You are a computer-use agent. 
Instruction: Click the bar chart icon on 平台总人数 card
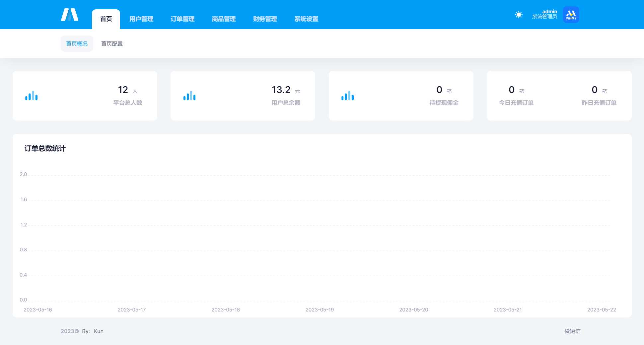[31, 96]
